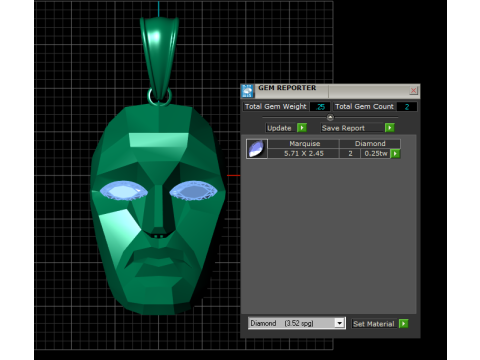Click the Total Gem Weight value field
The width and height of the screenshot is (480, 360).
(x=320, y=107)
